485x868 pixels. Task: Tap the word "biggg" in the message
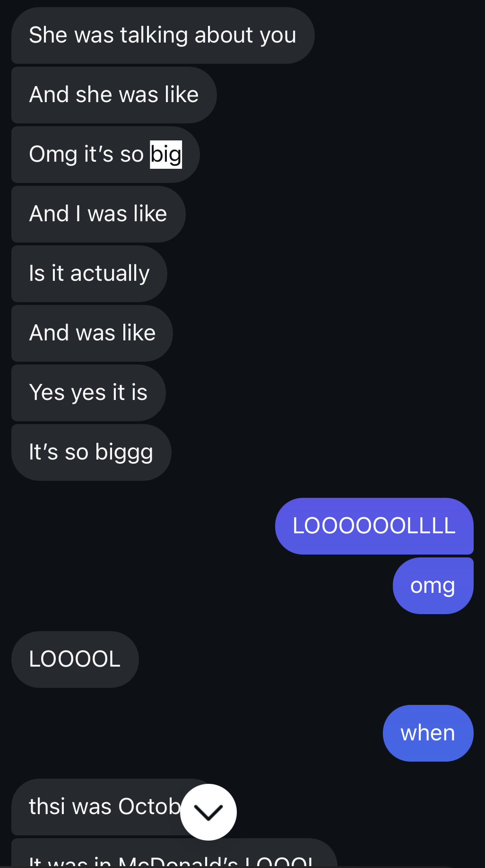click(x=124, y=453)
